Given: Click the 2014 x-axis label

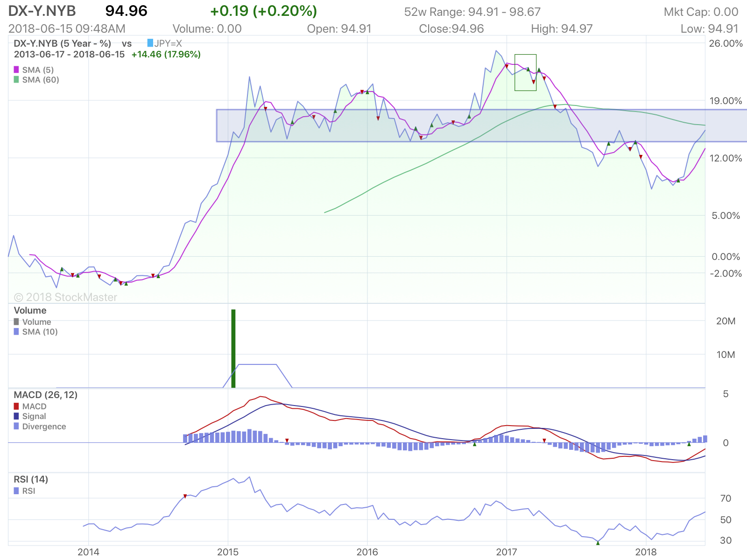Looking at the screenshot, I should (x=88, y=552).
